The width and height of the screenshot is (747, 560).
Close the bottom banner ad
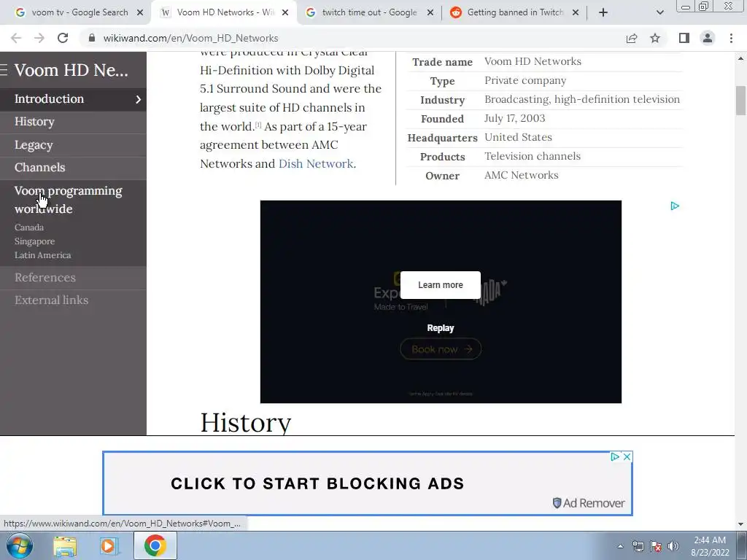[627, 456]
